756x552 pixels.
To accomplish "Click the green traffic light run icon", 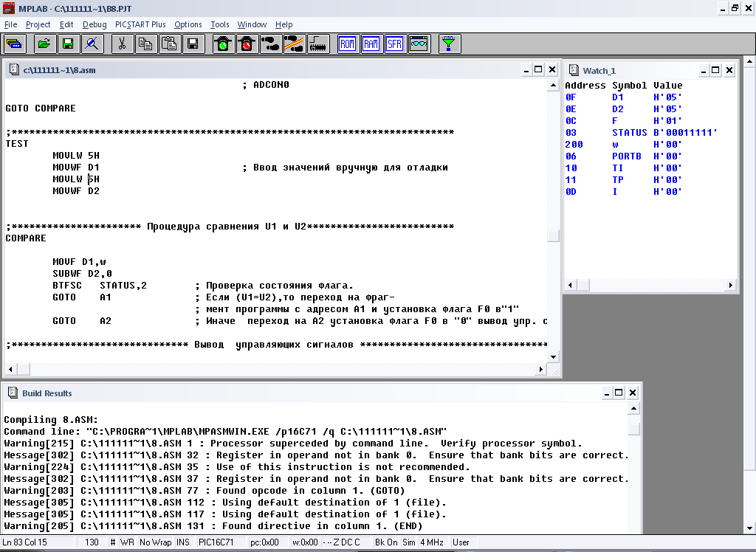I will tap(223, 44).
